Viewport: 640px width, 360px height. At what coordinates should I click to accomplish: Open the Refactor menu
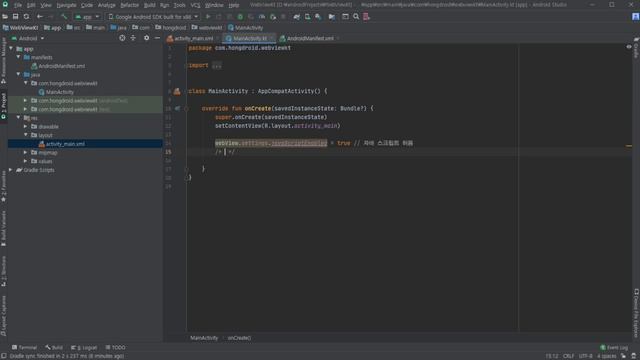[129, 5]
